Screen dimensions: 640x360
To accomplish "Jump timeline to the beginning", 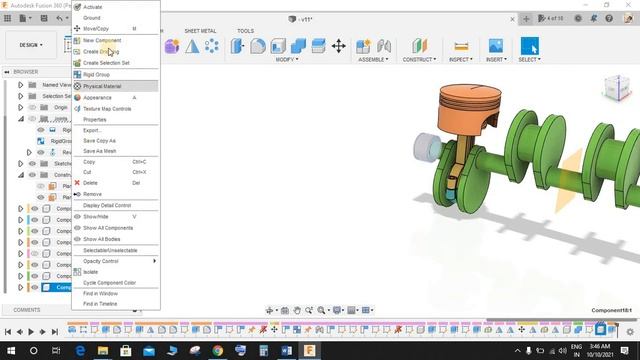I will [x=8, y=332].
